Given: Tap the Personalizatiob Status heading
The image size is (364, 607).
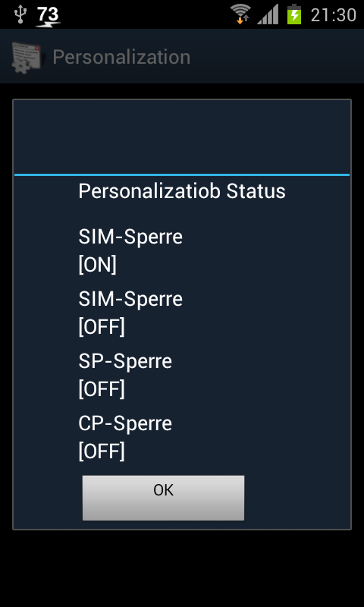Looking at the screenshot, I should (x=182, y=191).
